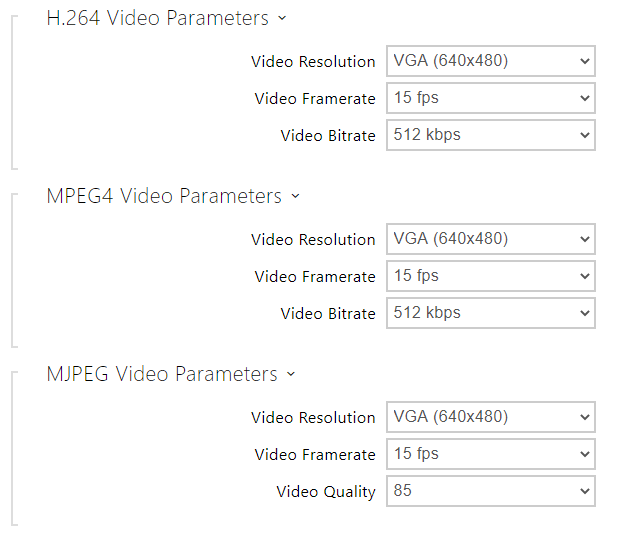Open MJPEG Video Framerate dropdown

tap(490, 454)
